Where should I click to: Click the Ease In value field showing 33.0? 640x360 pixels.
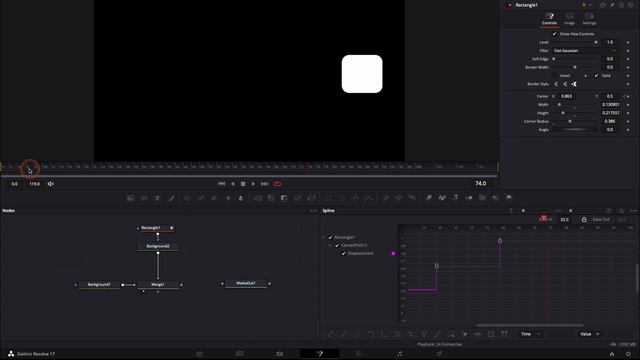click(564, 220)
